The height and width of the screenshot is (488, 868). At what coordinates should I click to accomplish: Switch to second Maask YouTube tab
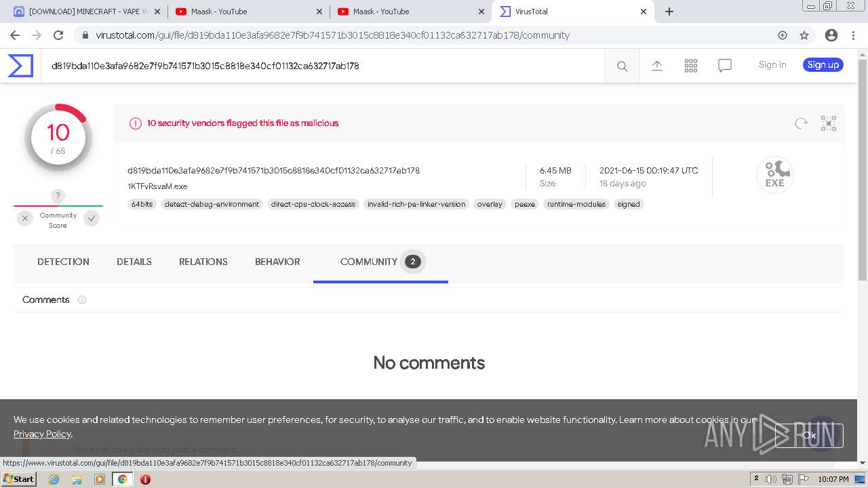point(410,12)
